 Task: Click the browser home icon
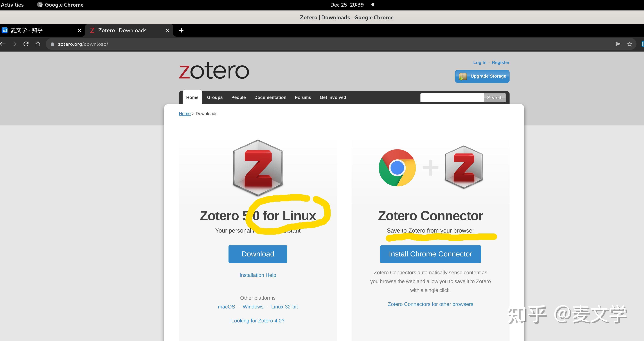tap(38, 44)
